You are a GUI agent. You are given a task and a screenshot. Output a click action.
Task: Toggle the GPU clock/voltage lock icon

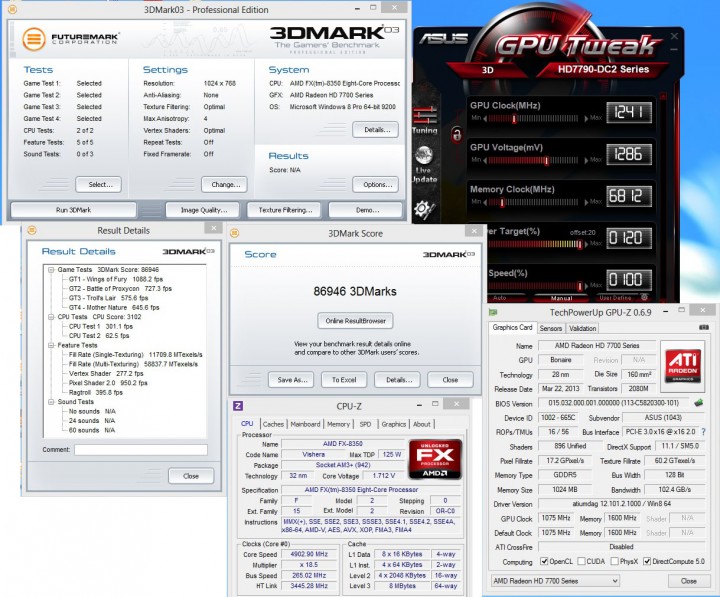point(456,134)
